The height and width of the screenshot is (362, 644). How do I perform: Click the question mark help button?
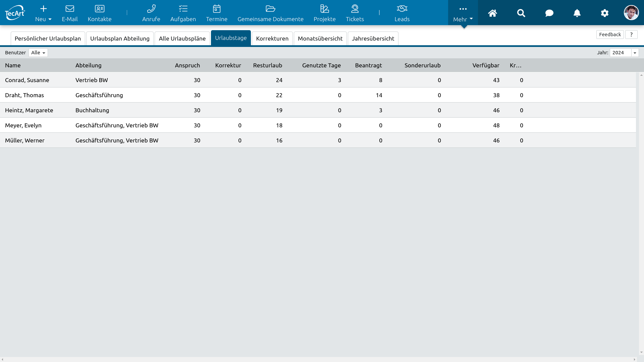tap(631, 35)
